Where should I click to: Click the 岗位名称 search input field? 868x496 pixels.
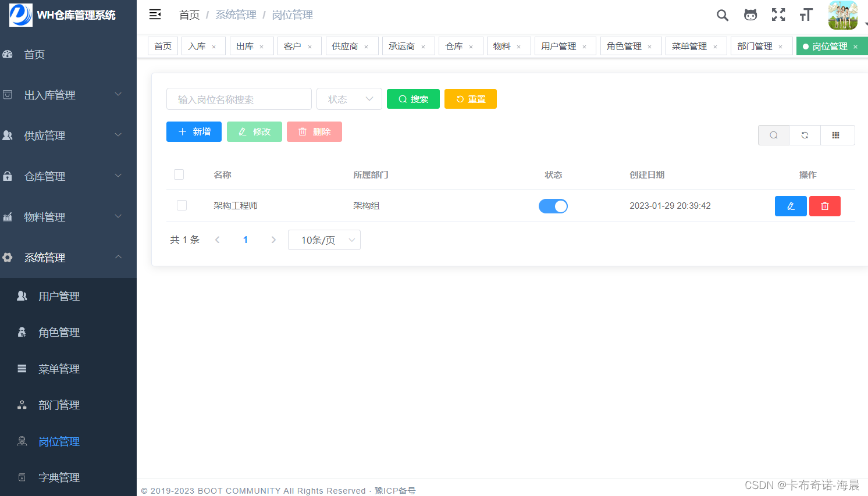(239, 99)
